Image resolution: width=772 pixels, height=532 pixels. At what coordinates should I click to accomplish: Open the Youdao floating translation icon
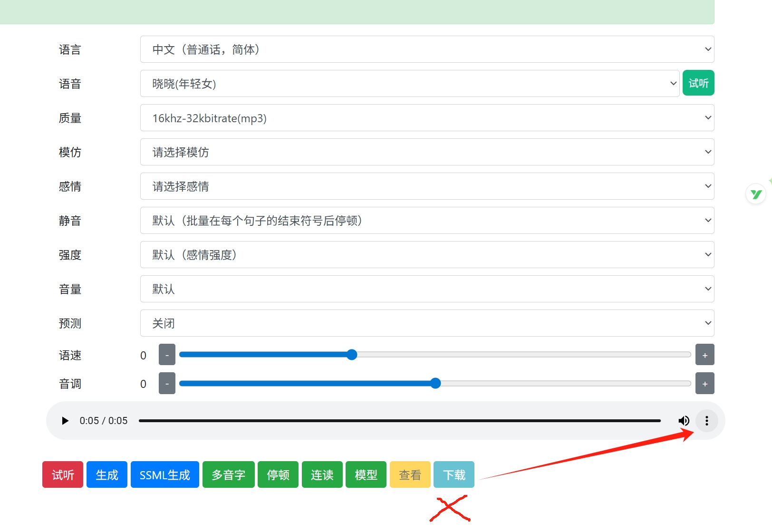[756, 193]
